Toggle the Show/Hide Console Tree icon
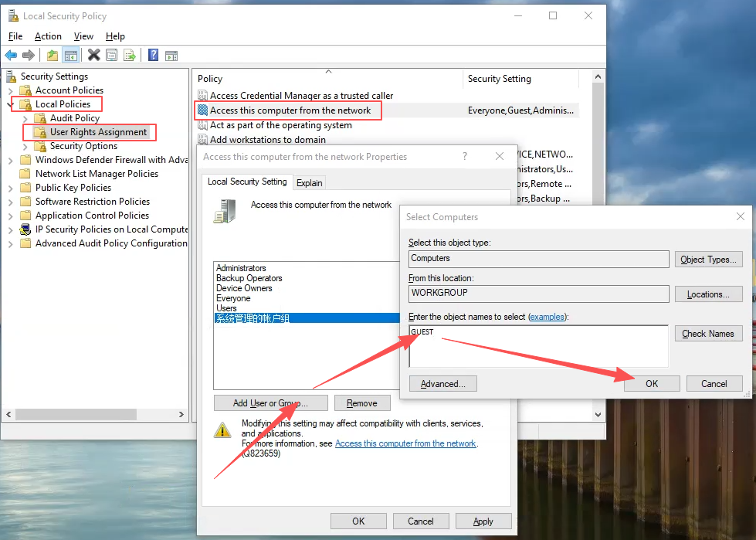Viewport: 756px width, 540px height. click(71, 56)
